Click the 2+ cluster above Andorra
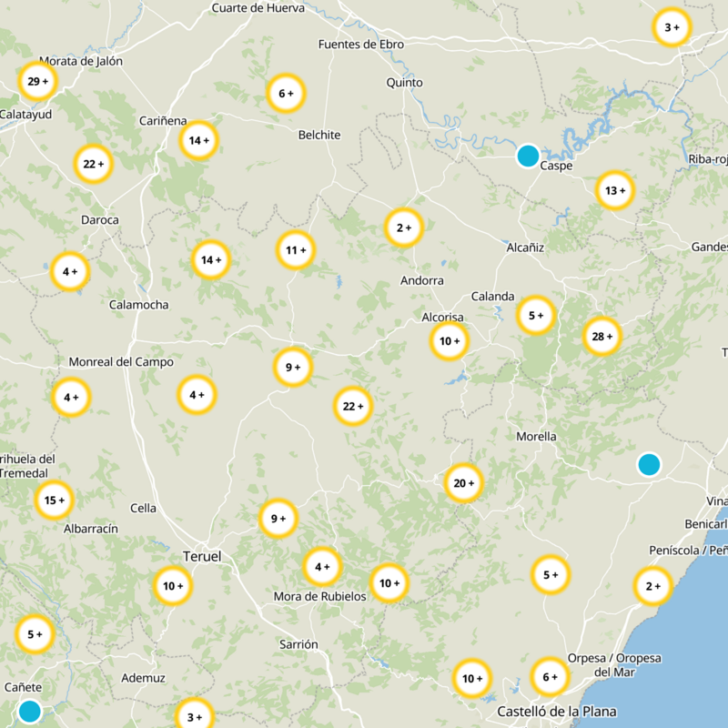Viewport: 728px width, 728px height. 404,227
